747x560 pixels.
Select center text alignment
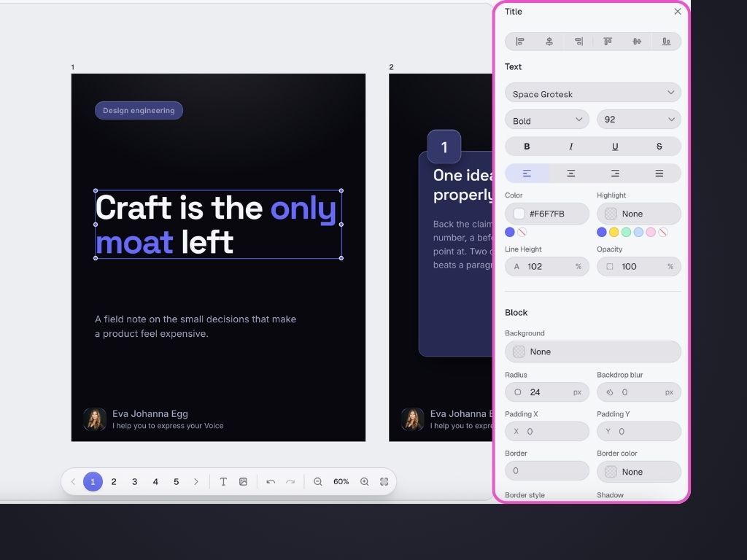click(x=570, y=174)
